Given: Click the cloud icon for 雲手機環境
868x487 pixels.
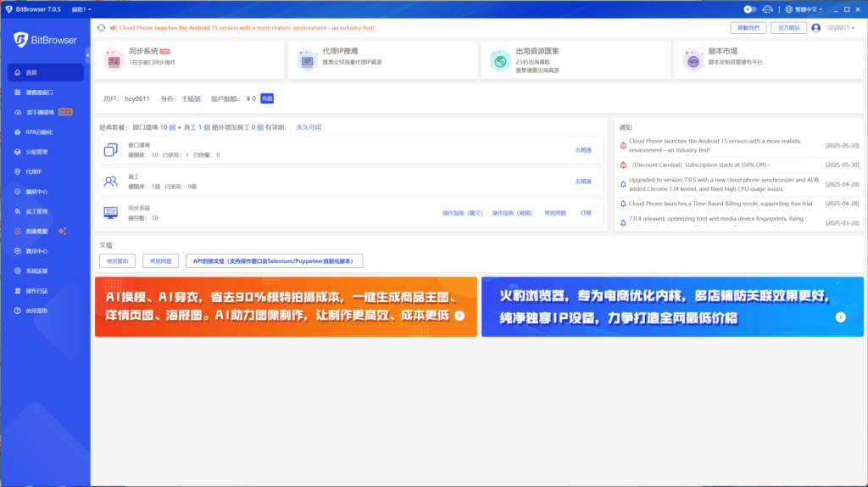Looking at the screenshot, I should tap(18, 112).
